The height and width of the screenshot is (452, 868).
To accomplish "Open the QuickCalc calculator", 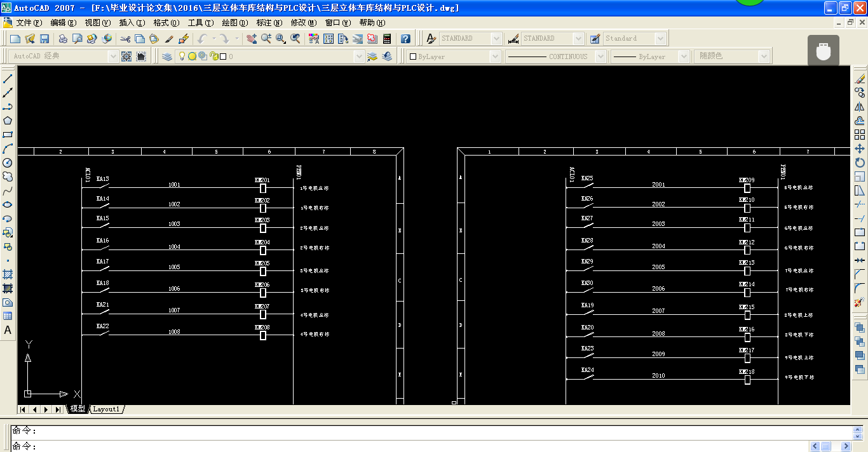I will [x=387, y=39].
